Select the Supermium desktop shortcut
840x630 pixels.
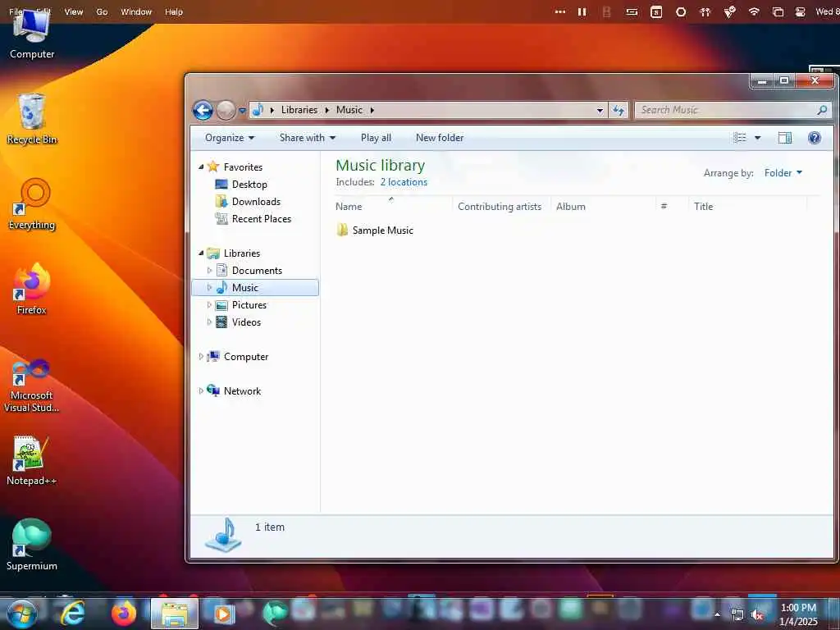coord(32,546)
